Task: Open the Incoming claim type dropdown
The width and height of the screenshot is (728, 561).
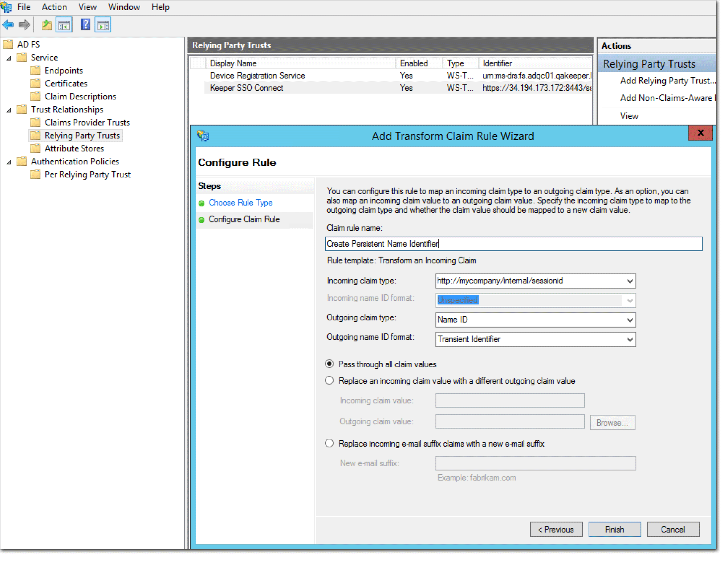Action: click(629, 281)
